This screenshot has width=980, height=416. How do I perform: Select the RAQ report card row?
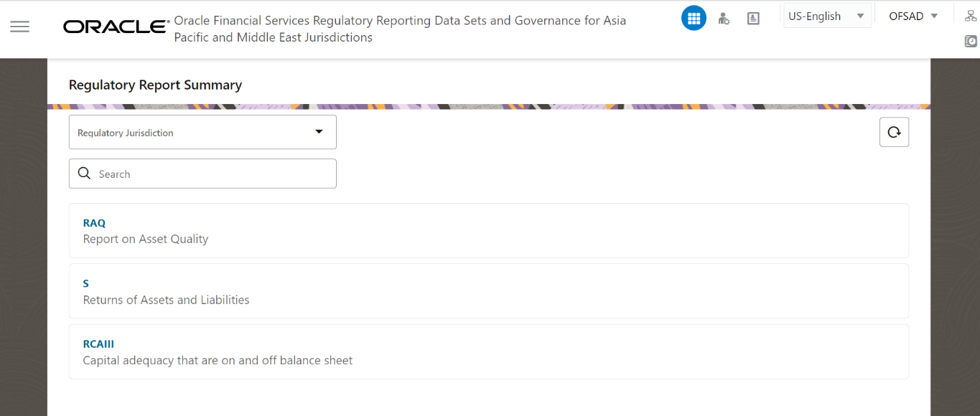[x=488, y=230]
